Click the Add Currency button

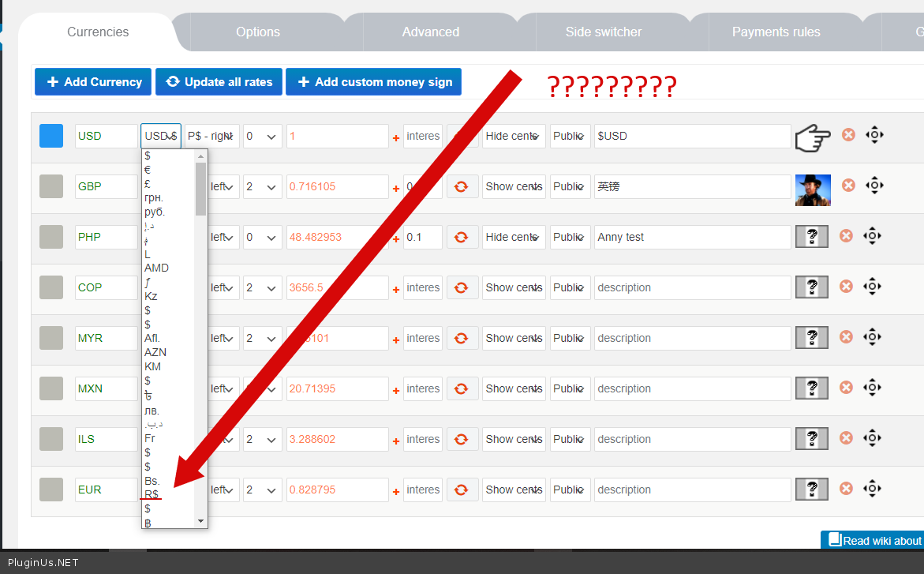[x=93, y=82]
